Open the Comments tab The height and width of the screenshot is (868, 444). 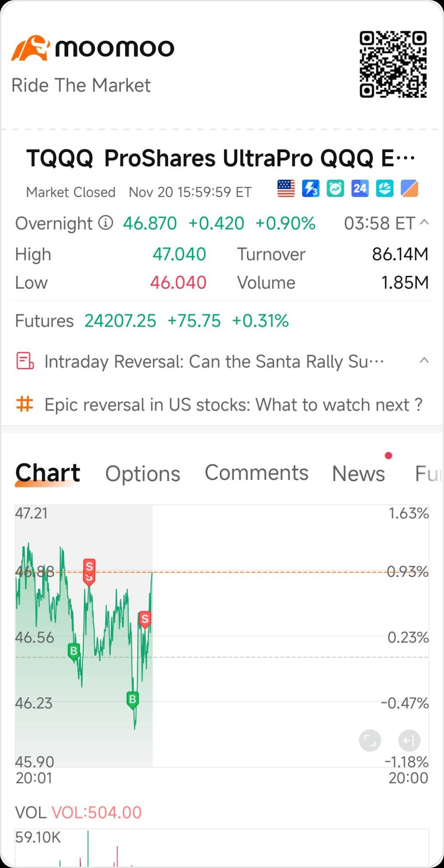pyautogui.click(x=256, y=473)
